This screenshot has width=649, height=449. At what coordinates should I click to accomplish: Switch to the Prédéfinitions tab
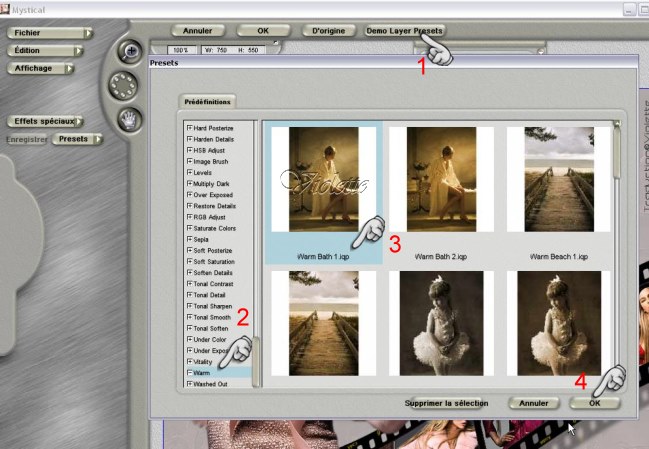pyautogui.click(x=209, y=101)
